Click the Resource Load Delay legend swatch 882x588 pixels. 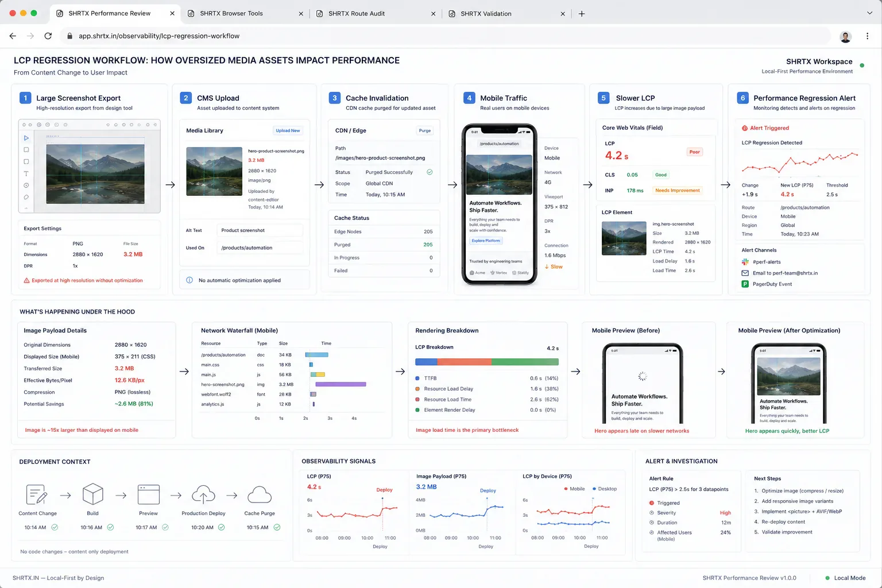point(417,389)
